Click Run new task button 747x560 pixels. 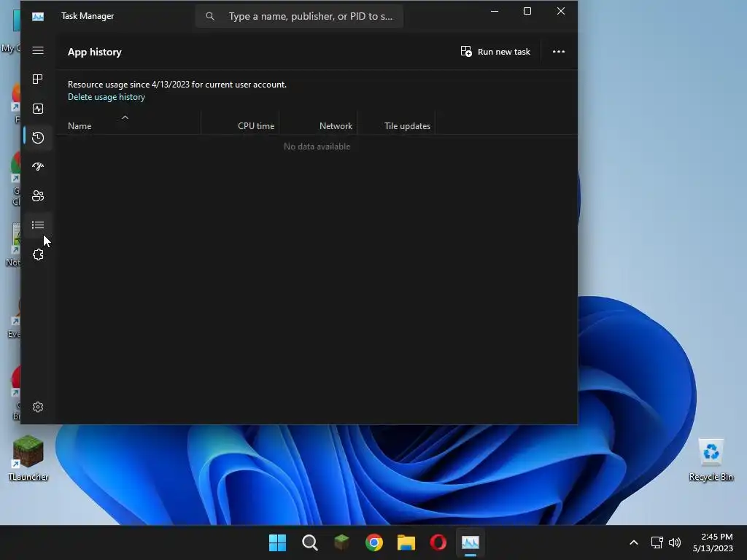tap(495, 52)
